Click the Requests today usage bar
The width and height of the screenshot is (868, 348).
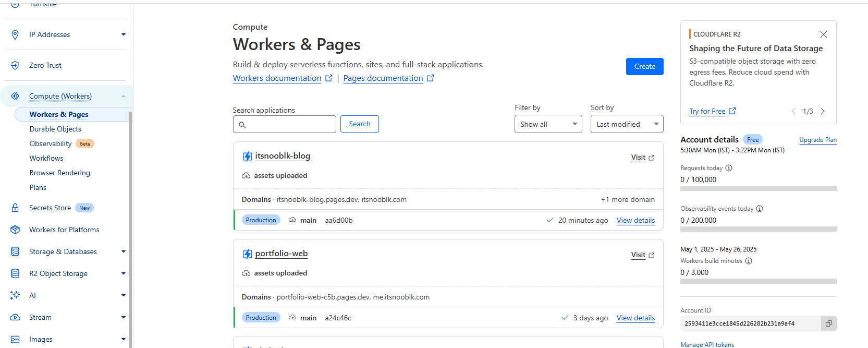(x=759, y=188)
